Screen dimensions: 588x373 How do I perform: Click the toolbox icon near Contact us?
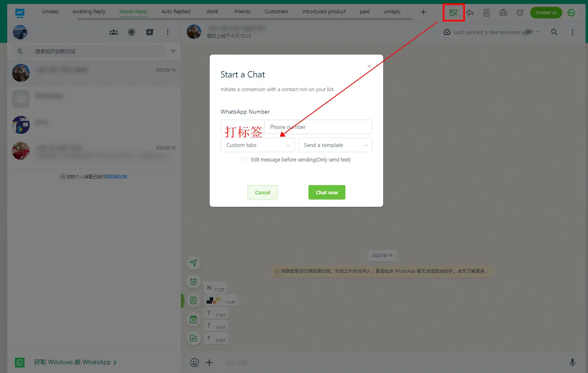[503, 12]
